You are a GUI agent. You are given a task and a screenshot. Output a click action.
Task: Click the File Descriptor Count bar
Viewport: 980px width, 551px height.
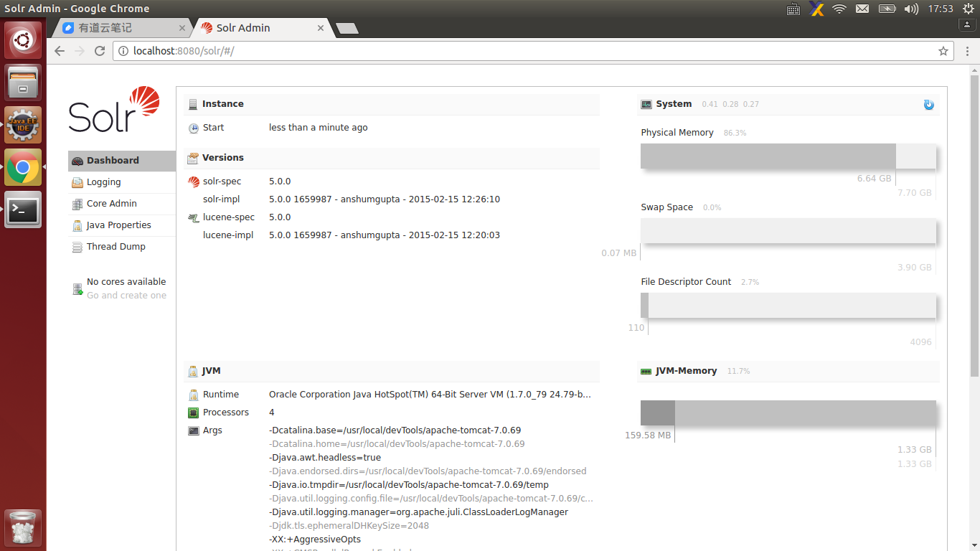coord(788,305)
